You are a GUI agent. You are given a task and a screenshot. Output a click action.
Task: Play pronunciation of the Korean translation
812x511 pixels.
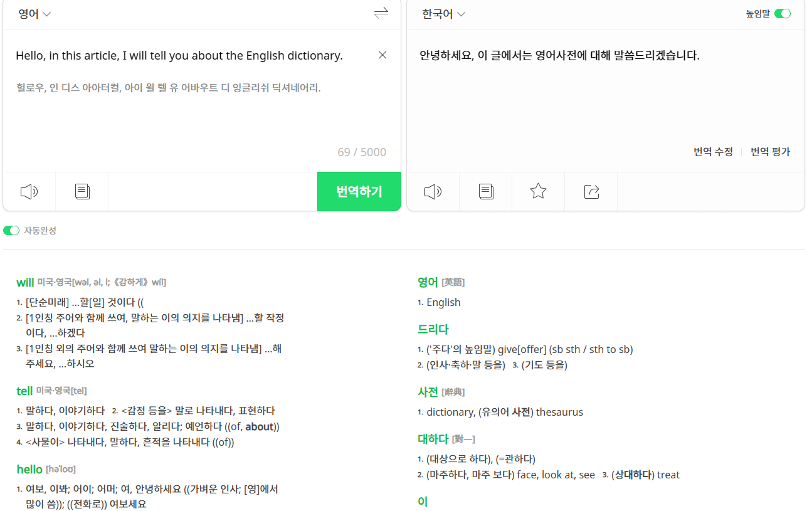coord(433,191)
